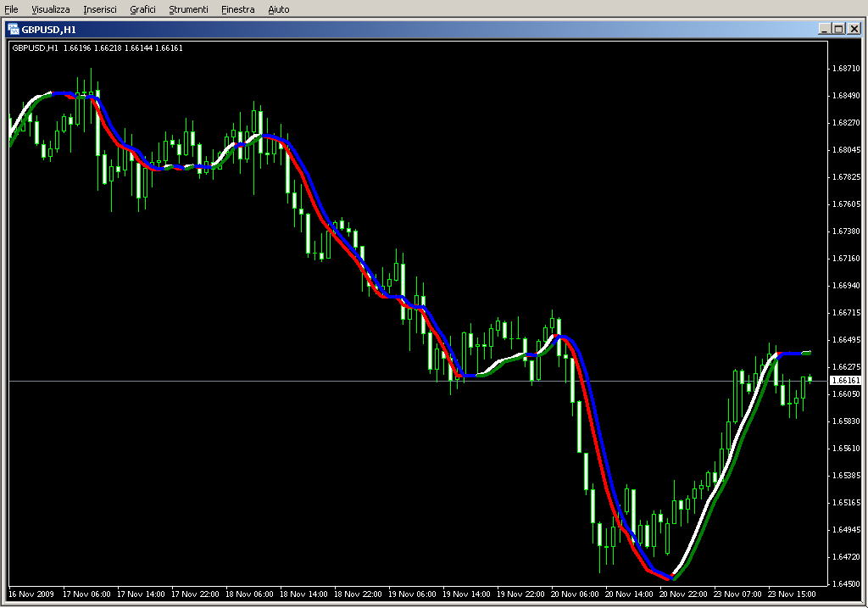Click the 1.66050 price scale label

point(847,393)
